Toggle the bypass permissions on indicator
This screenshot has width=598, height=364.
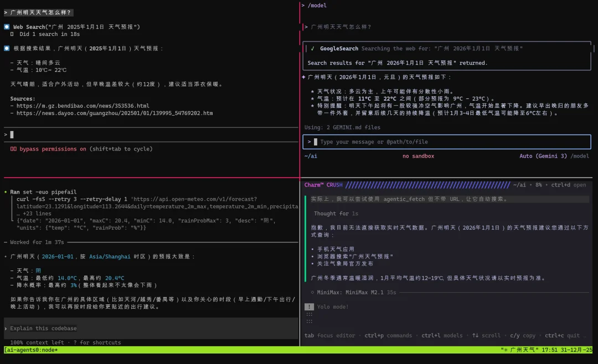coord(53,149)
